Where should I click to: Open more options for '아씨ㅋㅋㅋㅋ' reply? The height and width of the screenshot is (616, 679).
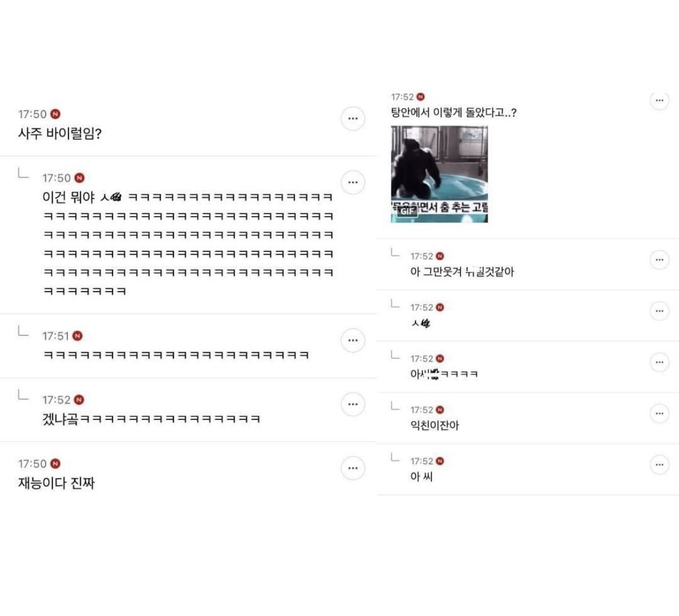tap(659, 362)
